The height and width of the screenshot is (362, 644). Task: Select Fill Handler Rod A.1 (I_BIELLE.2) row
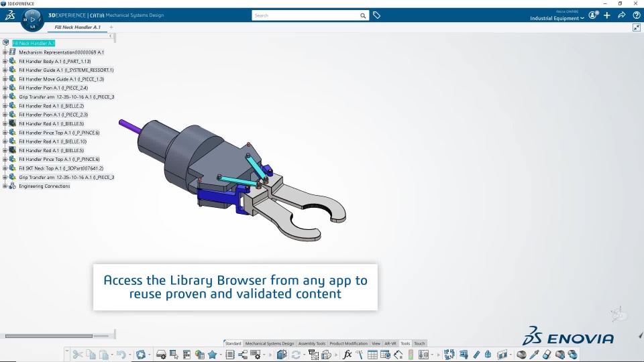pyautogui.click(x=52, y=106)
